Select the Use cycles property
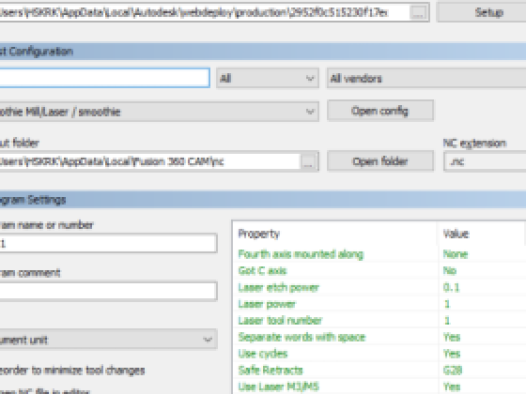 [x=263, y=353]
